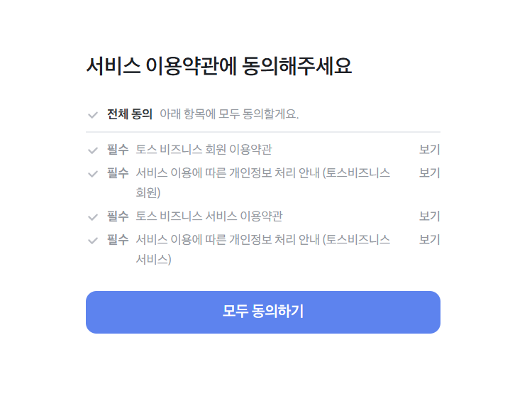The image size is (532, 406).
Task: Tick the checkmark for 개인정보 처리 안내 (토스비즈니스 서비스)
Action: click(93, 241)
